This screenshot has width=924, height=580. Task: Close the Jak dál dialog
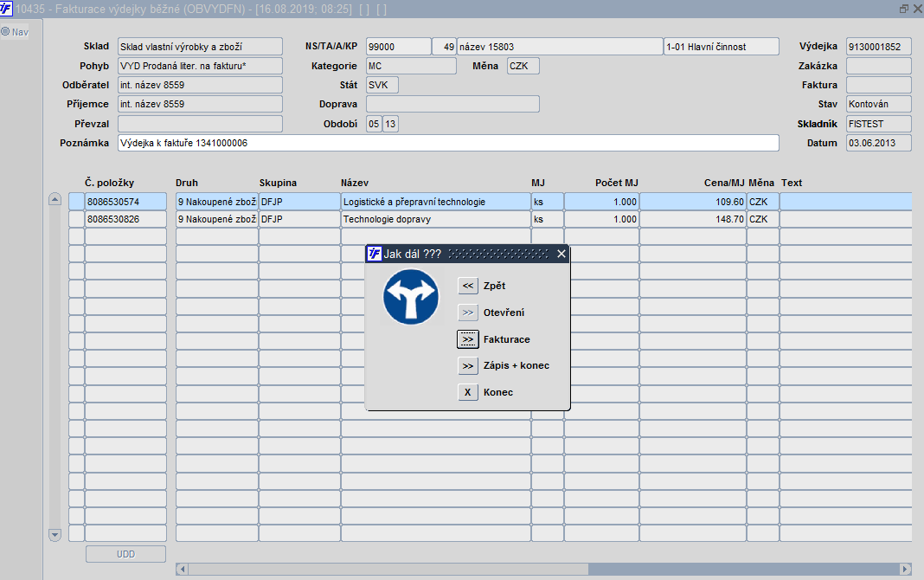tap(561, 254)
